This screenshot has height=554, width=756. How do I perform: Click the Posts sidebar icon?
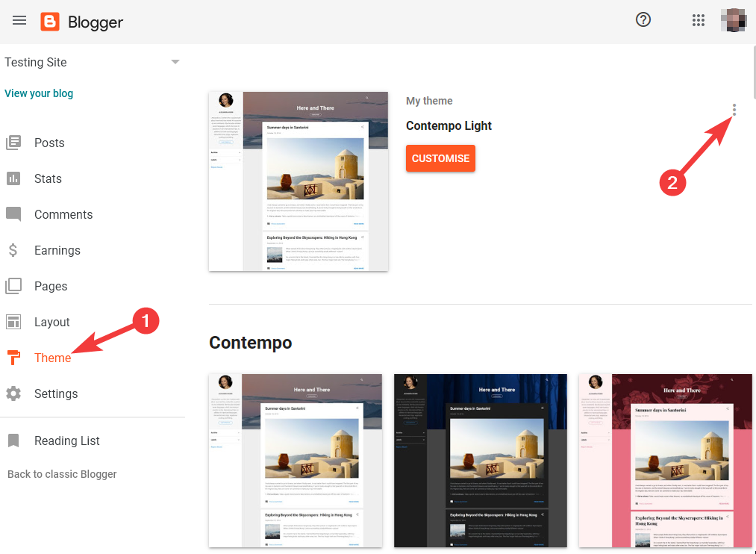[13, 143]
